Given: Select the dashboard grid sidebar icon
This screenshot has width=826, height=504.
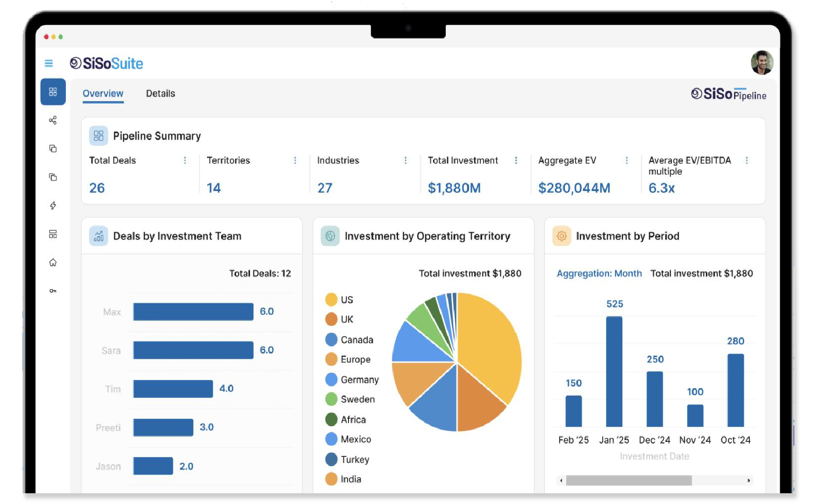Looking at the screenshot, I should point(53,92).
